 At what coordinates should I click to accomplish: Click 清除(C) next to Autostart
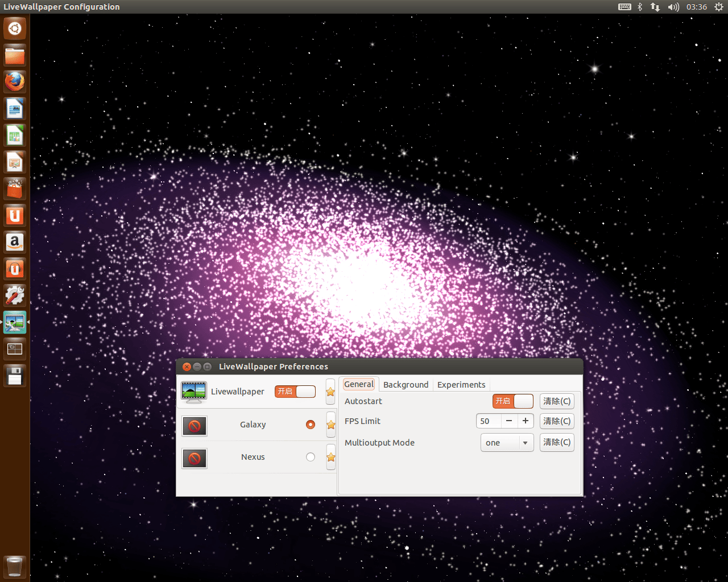pos(556,401)
